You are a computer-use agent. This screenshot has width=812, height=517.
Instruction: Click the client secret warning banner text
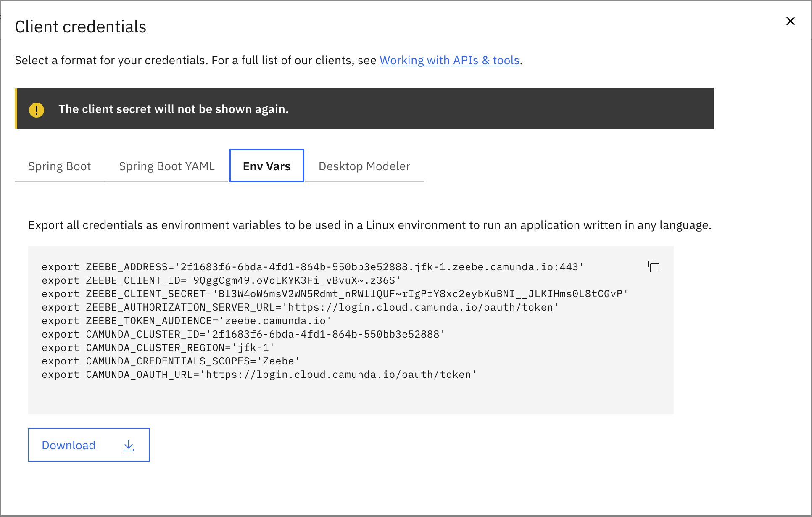[173, 109]
